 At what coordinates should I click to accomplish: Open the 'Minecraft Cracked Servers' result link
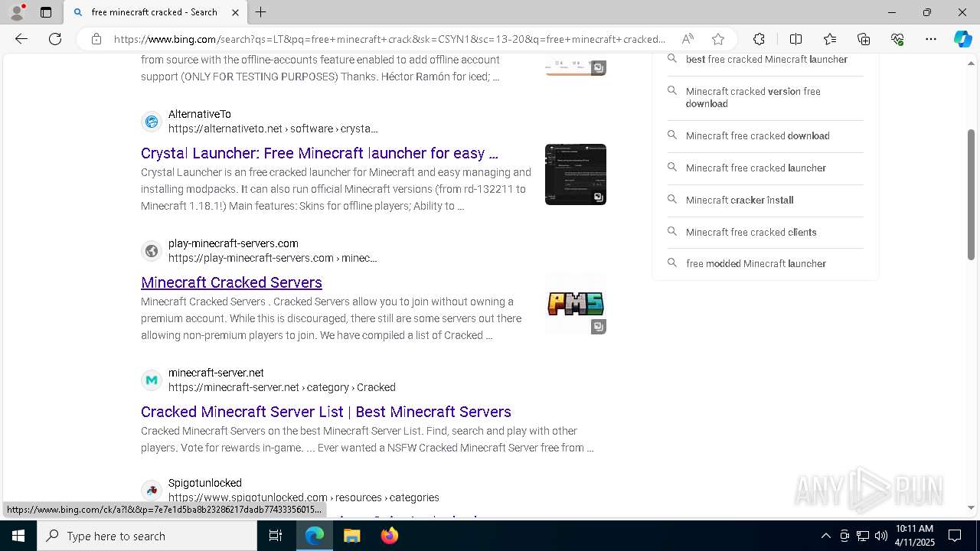pos(231,282)
